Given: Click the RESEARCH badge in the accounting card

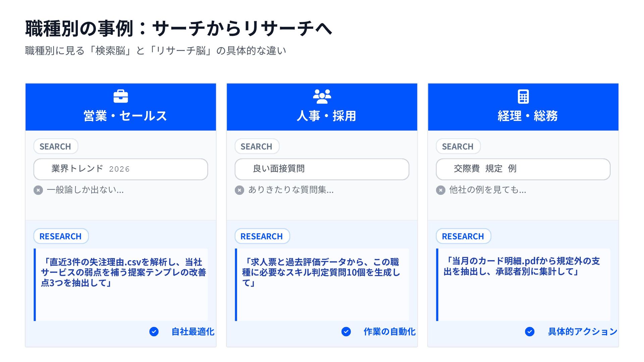Looking at the screenshot, I should point(463,236).
